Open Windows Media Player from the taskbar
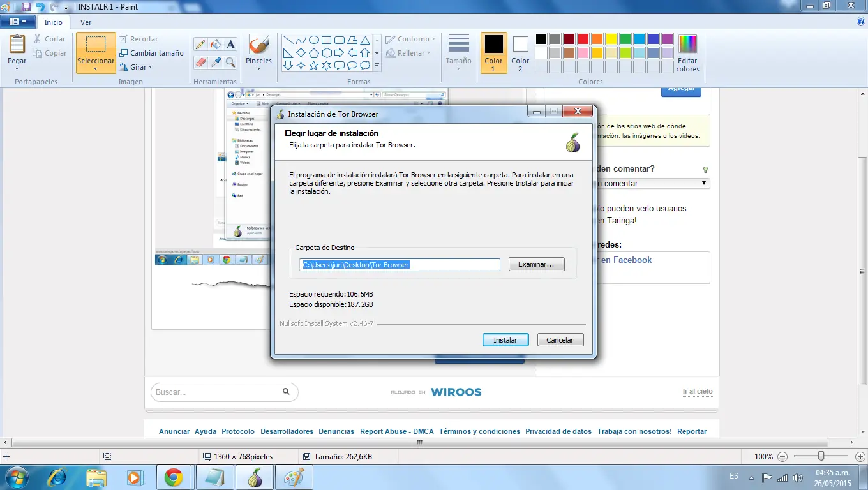Image resolution: width=868 pixels, height=490 pixels. (x=135, y=477)
